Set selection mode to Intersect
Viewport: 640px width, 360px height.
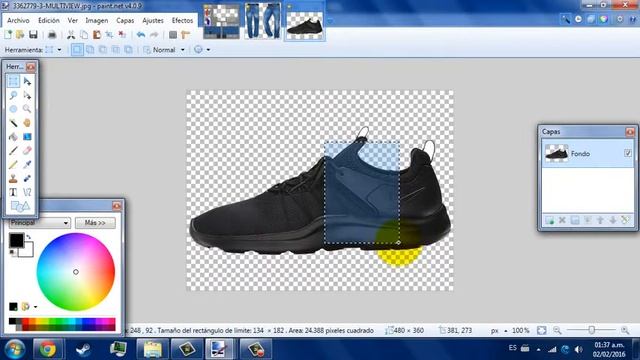(116, 50)
